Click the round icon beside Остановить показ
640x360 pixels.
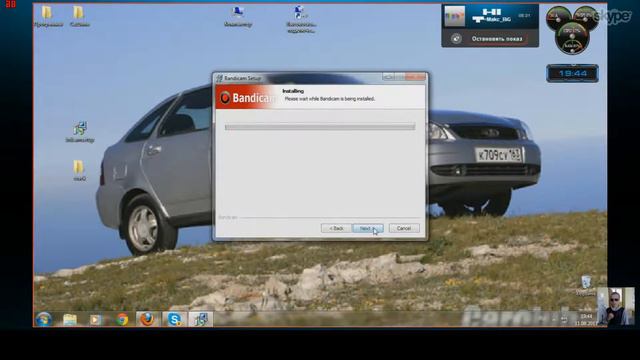tap(456, 39)
